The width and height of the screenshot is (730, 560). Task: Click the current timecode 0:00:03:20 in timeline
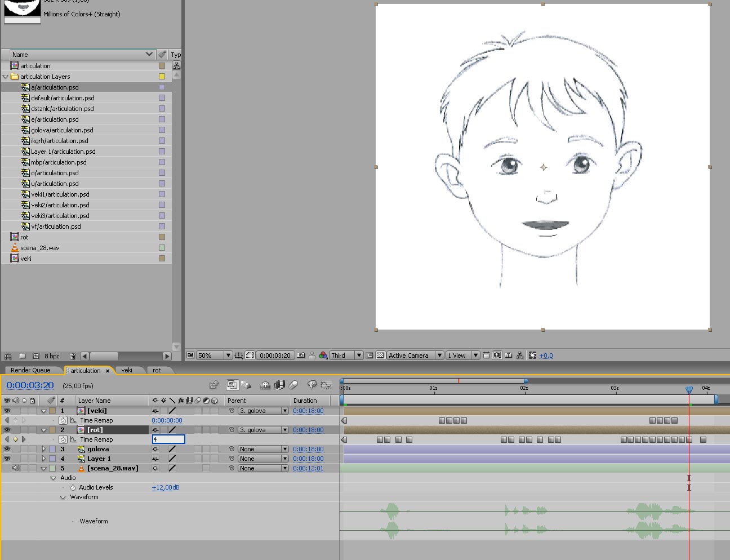click(x=30, y=385)
